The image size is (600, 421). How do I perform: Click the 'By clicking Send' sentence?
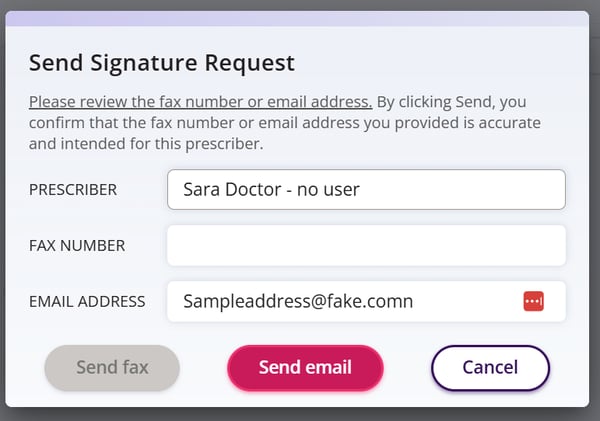[450, 102]
